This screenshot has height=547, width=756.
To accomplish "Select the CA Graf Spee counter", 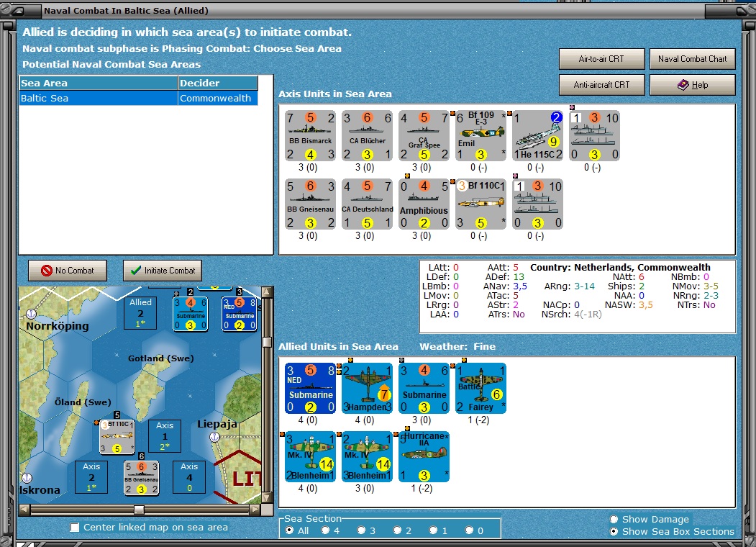I will pyautogui.click(x=424, y=135).
